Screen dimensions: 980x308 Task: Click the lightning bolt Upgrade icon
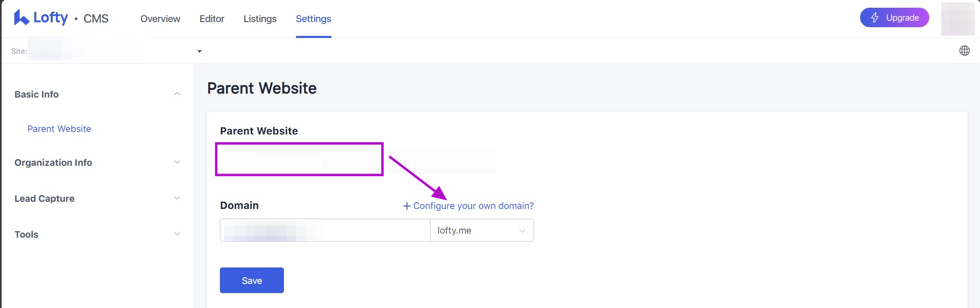click(875, 18)
